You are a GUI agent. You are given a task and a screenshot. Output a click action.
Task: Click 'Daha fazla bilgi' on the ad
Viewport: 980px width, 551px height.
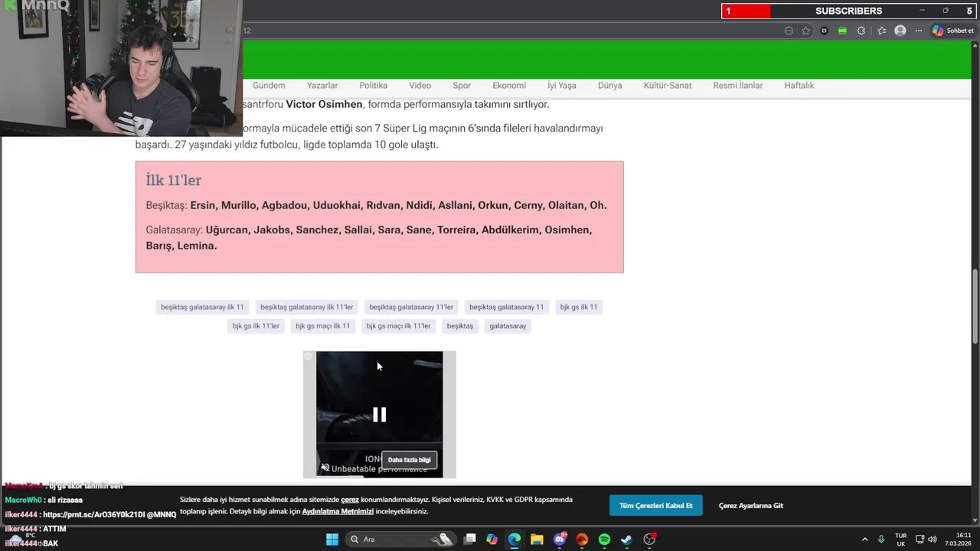click(410, 460)
